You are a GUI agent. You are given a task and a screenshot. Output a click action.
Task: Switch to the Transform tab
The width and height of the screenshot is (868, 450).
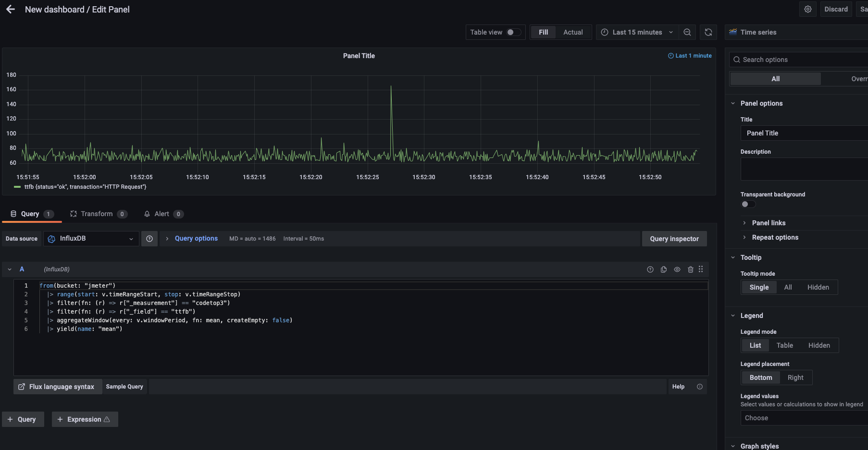pos(98,214)
